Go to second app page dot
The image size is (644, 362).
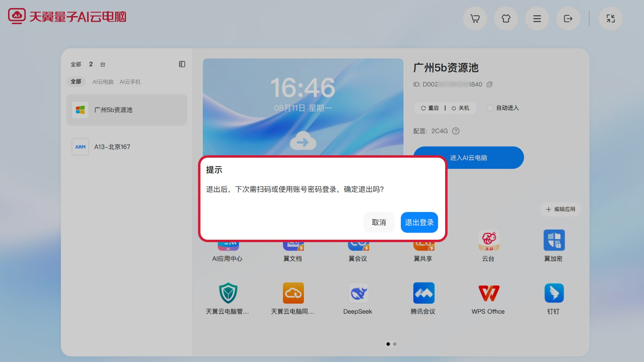click(395, 344)
